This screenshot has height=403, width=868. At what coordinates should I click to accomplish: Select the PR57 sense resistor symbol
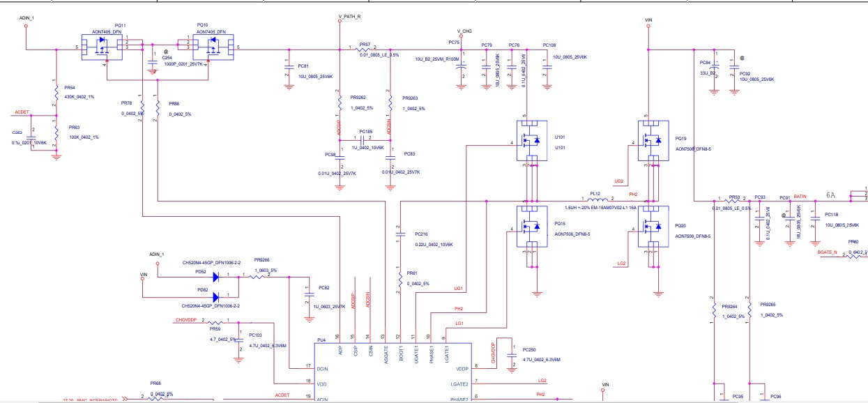364,50
